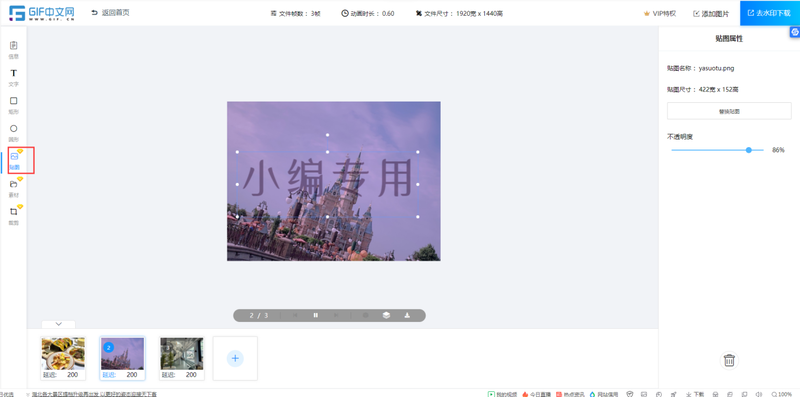The image size is (800, 397).
Task: Click the GIF中文网 logo
Action: tap(42, 13)
